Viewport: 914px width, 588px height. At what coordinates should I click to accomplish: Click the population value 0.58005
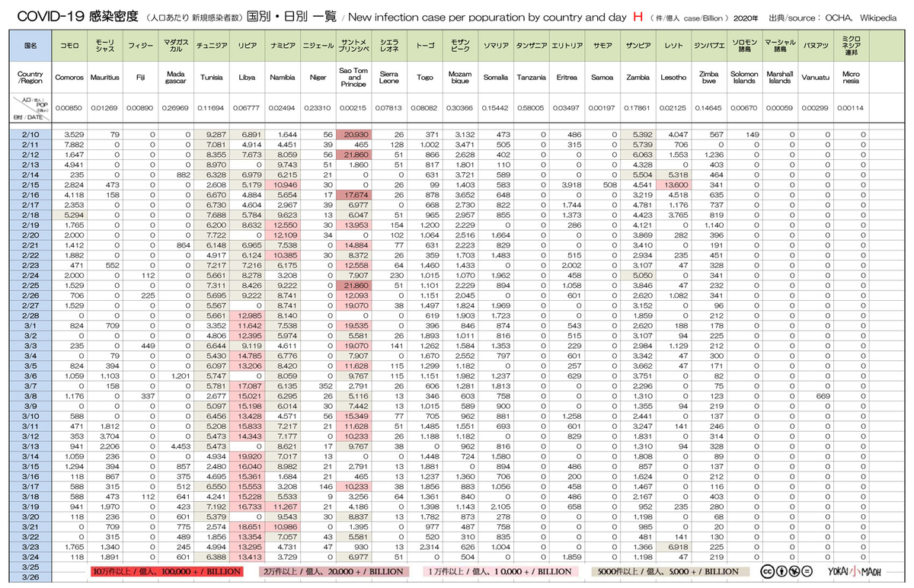point(531,109)
